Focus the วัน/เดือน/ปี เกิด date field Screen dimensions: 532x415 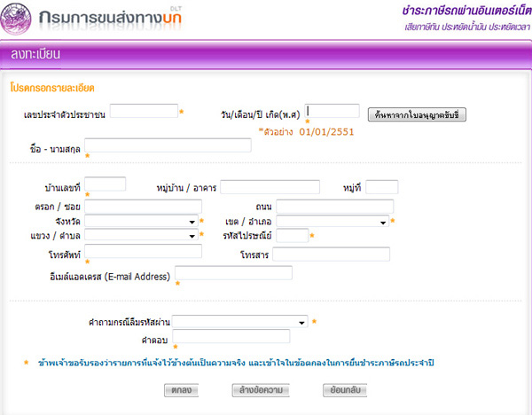point(332,111)
